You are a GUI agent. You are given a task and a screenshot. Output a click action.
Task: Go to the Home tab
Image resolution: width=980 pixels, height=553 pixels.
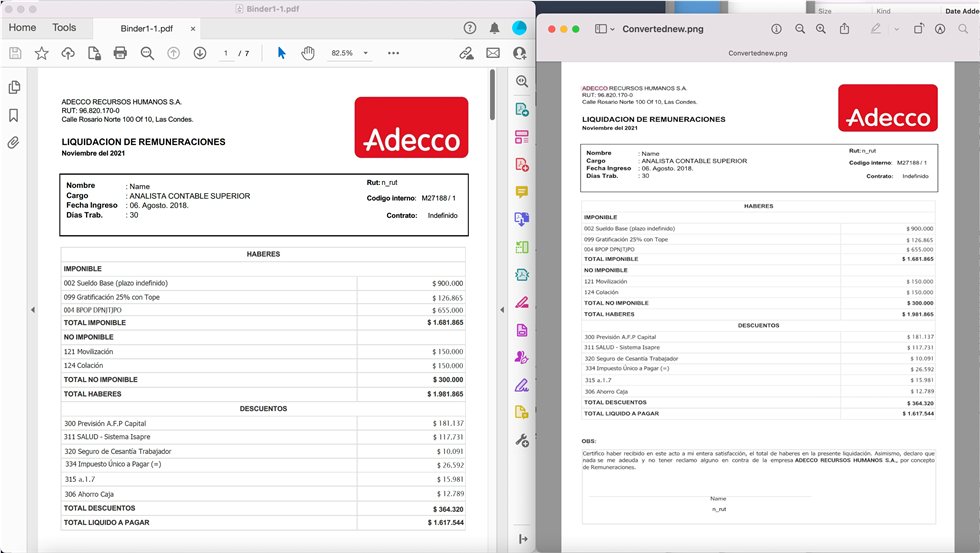22,28
